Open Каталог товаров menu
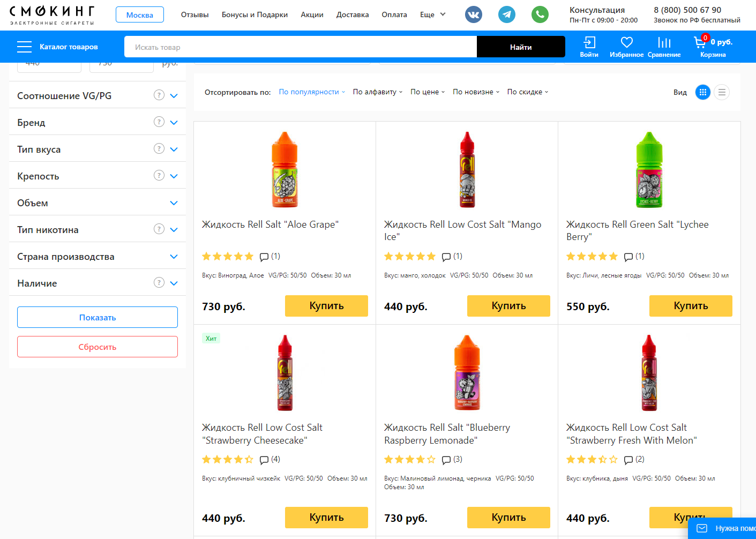The height and width of the screenshot is (539, 756). coord(69,47)
